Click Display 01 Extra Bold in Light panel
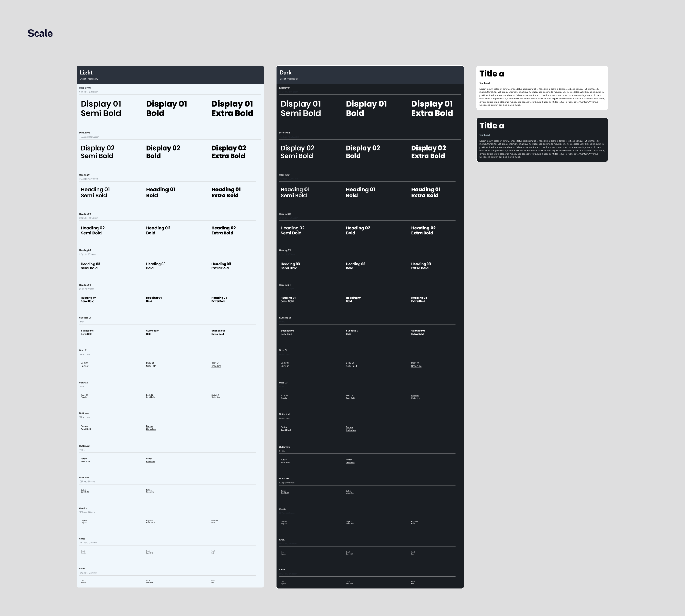The image size is (685, 616). [x=232, y=108]
